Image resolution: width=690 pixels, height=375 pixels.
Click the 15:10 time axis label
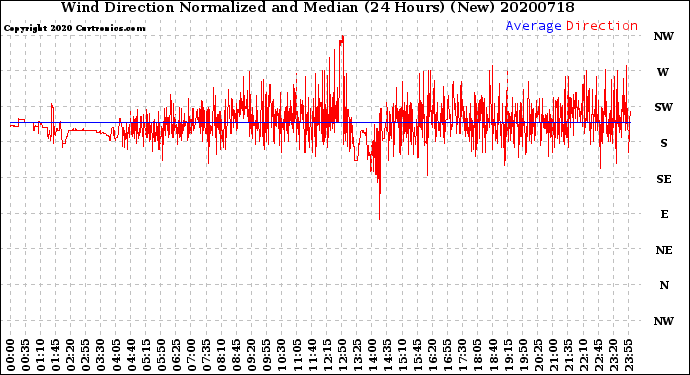pos(402,355)
